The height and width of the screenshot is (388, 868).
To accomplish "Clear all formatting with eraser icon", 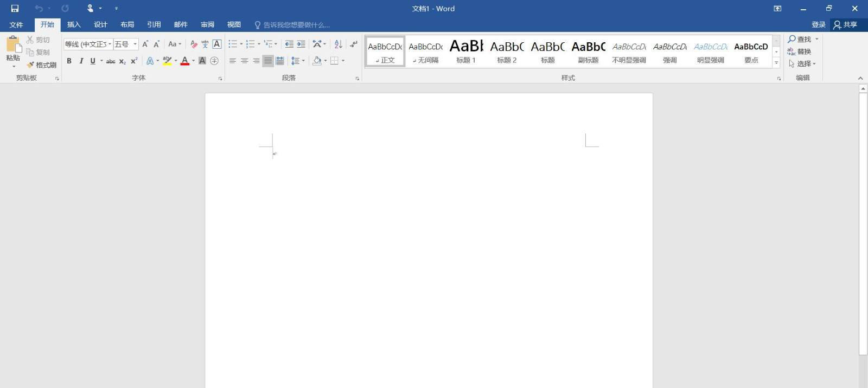I will [x=194, y=44].
